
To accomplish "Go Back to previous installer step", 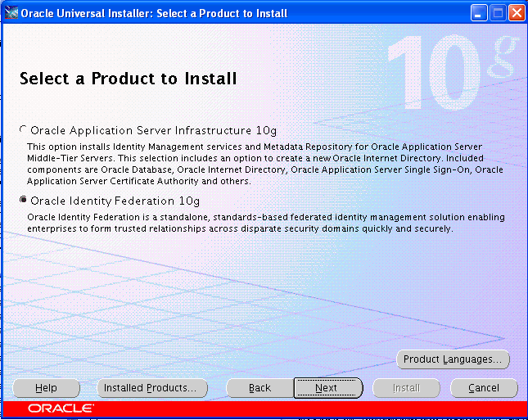I will coord(260,388).
